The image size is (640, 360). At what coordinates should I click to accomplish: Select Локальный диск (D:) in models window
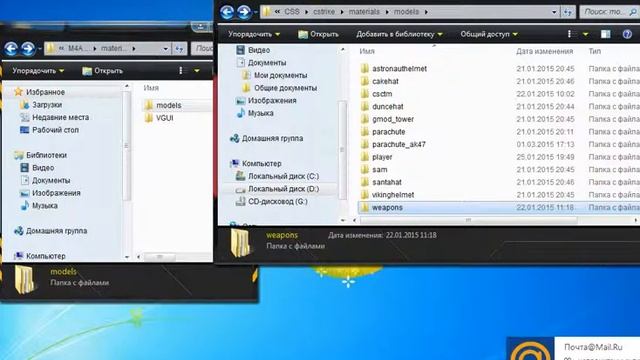(x=278, y=189)
